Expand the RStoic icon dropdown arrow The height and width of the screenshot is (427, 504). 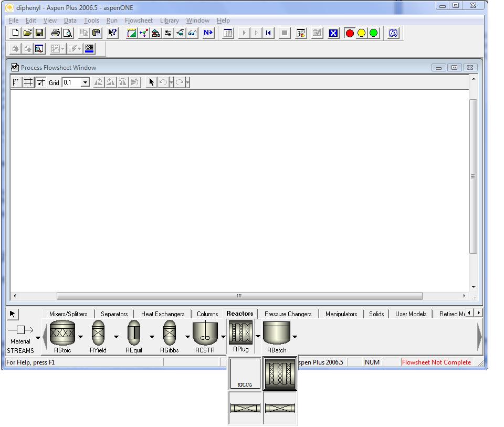[80, 337]
